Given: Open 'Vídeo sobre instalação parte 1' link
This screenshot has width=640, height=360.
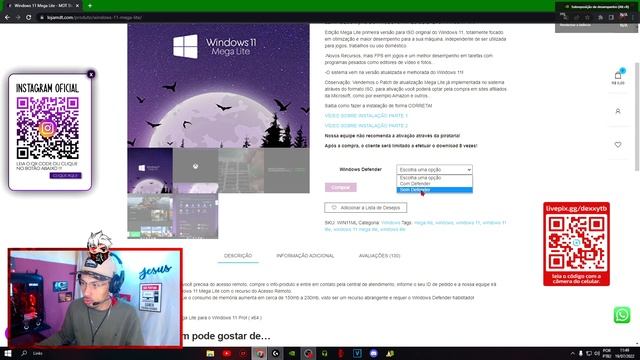Looking at the screenshot, I should point(366,116).
